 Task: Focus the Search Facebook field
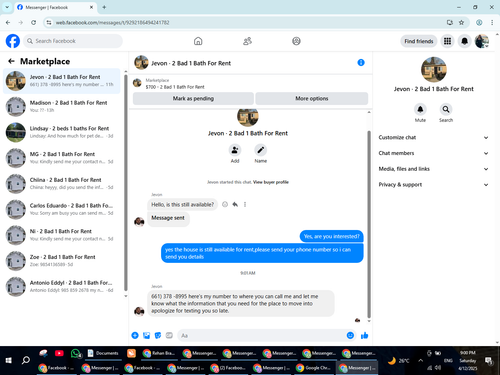click(x=73, y=41)
